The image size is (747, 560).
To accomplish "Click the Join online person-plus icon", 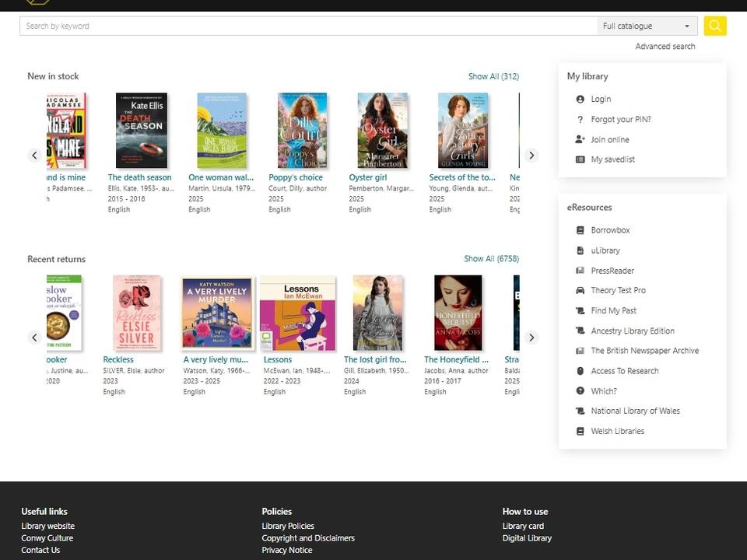I will tap(580, 139).
